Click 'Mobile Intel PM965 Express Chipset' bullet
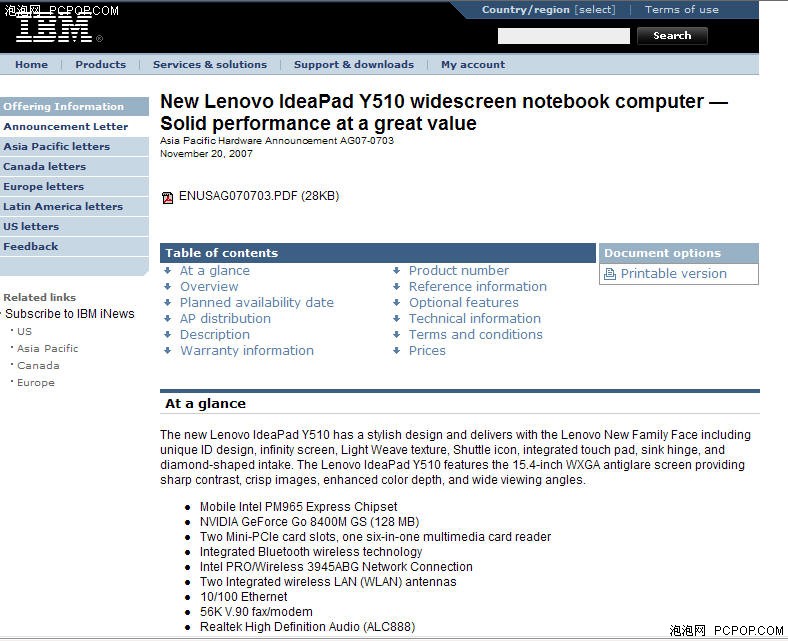 [x=298, y=507]
